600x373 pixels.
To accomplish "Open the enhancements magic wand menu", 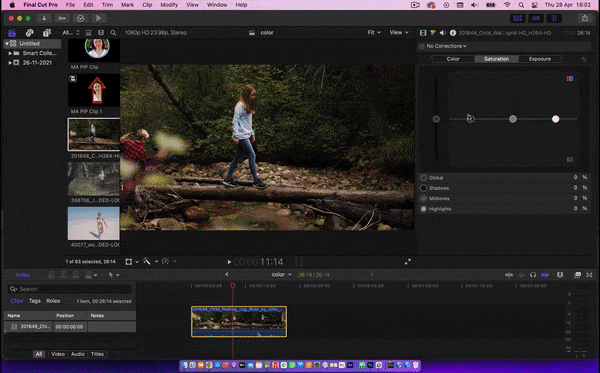I will pyautogui.click(x=151, y=262).
